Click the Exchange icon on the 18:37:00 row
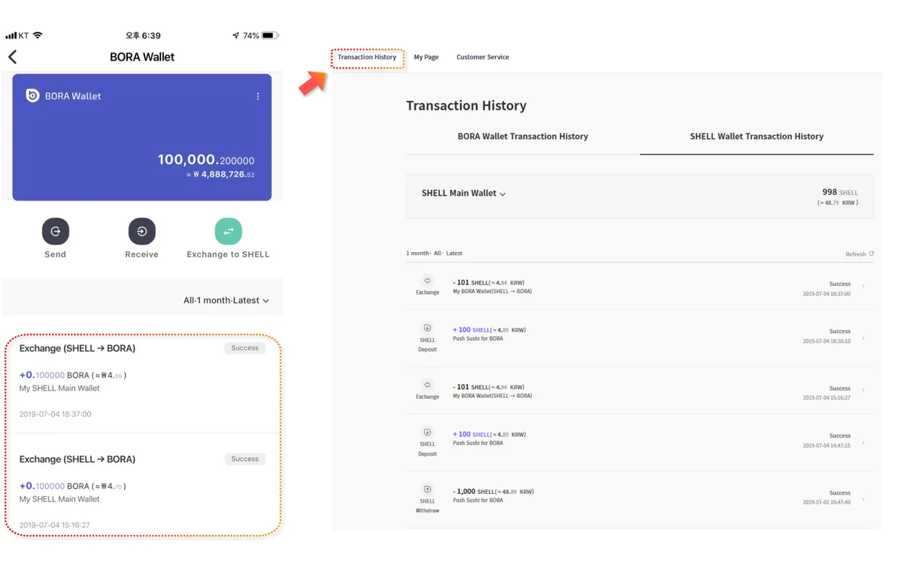This screenshot has height=569, width=924. point(427,280)
